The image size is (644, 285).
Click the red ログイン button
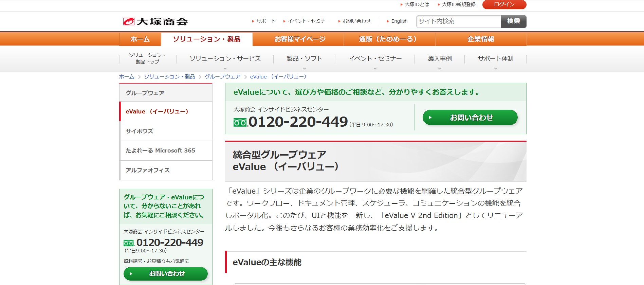[x=504, y=4]
